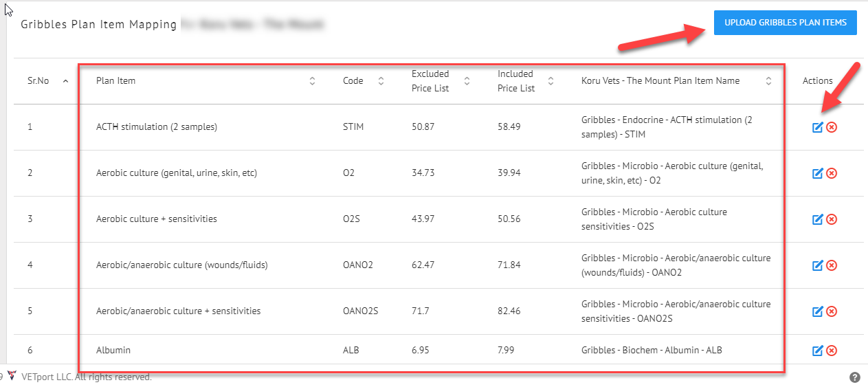Click excluded price 62.47
Screen dimensions: 868x387
pos(423,265)
